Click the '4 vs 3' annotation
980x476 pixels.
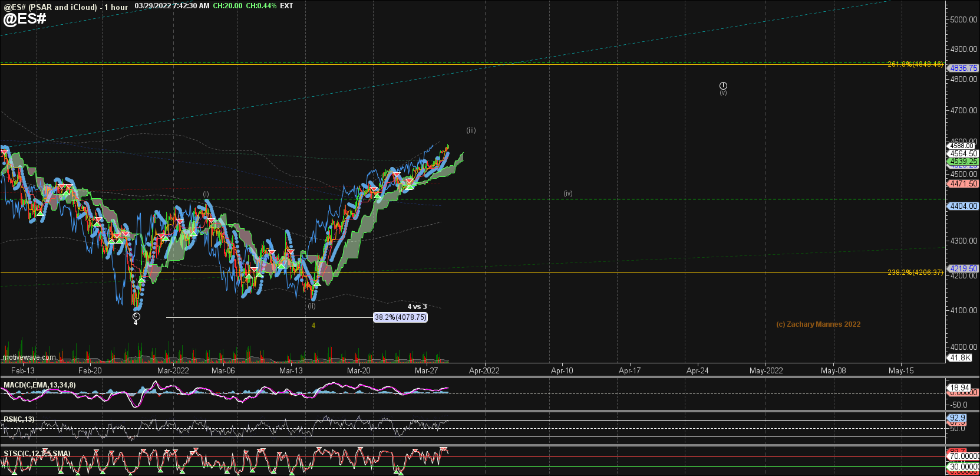(x=417, y=307)
